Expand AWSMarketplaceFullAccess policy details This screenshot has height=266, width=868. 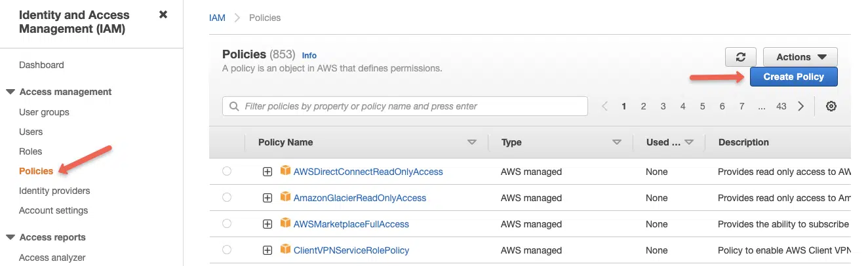pos(267,224)
